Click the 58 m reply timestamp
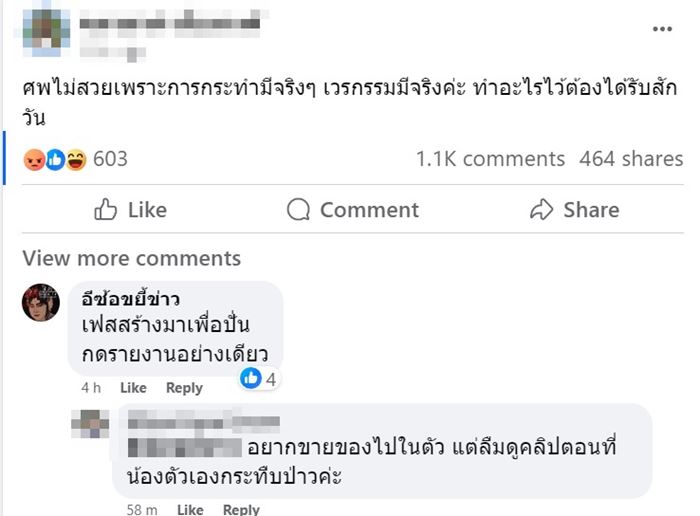 coord(142,510)
